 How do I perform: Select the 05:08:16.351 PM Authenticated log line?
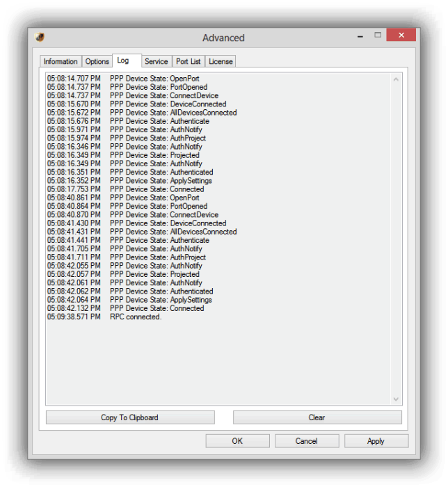(130, 172)
